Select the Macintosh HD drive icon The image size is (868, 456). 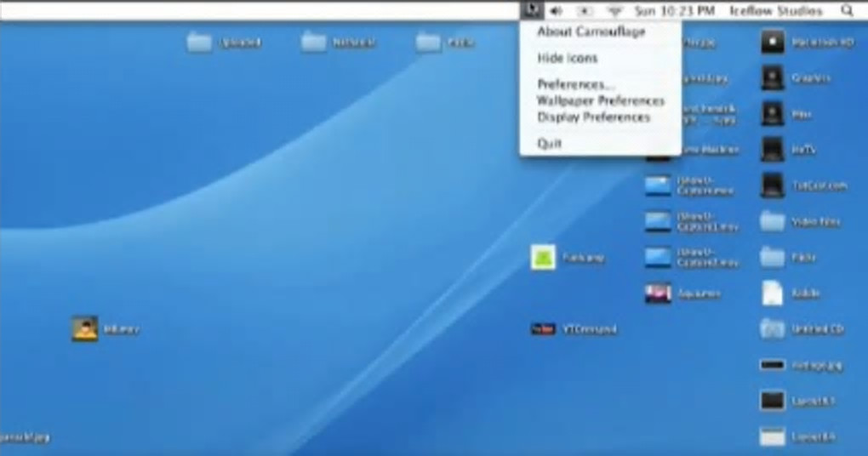772,42
